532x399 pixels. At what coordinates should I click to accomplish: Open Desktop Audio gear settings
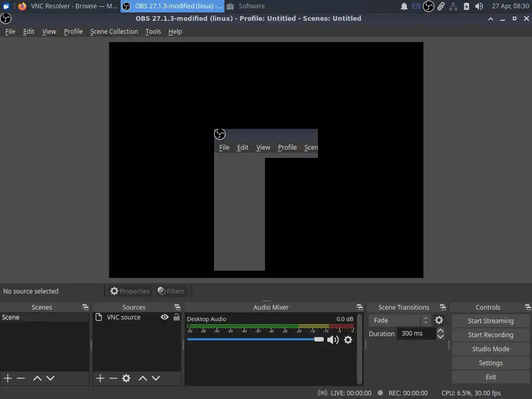click(348, 340)
